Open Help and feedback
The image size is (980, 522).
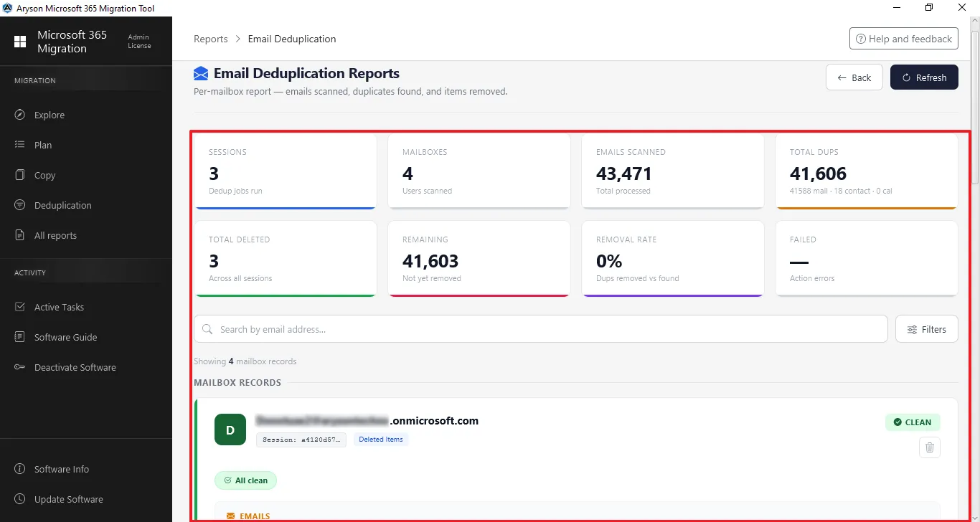(904, 39)
